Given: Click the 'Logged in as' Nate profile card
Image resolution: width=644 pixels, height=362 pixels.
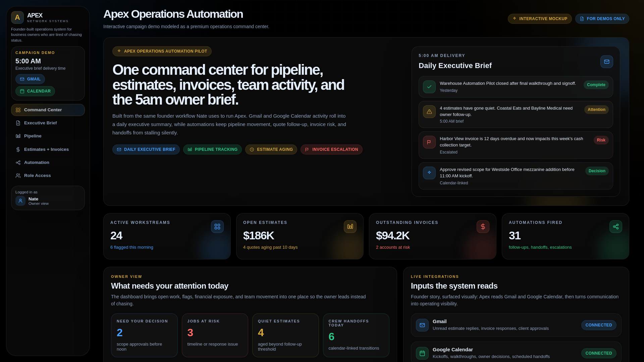Looking at the screenshot, I should tap(48, 198).
